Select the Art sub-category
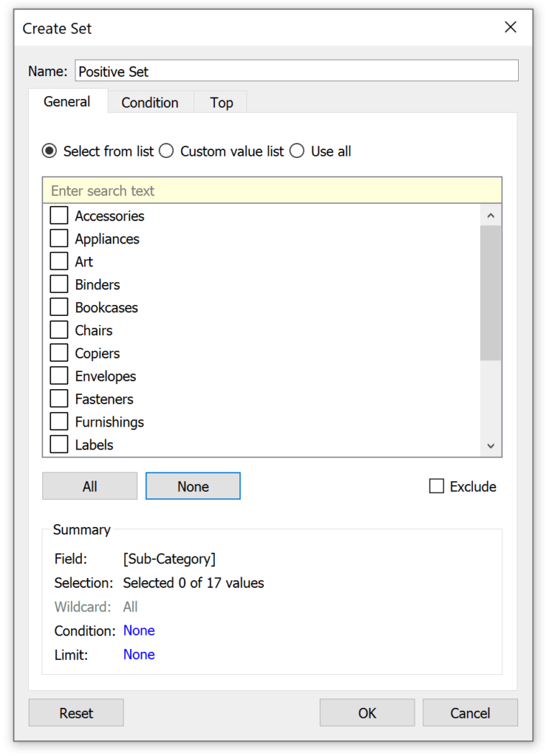 (58, 261)
